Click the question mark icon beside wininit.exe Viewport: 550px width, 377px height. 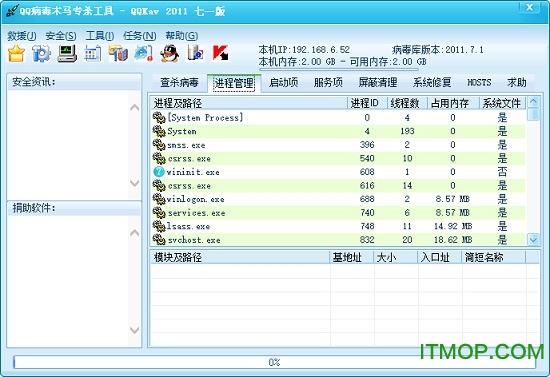[x=159, y=172]
